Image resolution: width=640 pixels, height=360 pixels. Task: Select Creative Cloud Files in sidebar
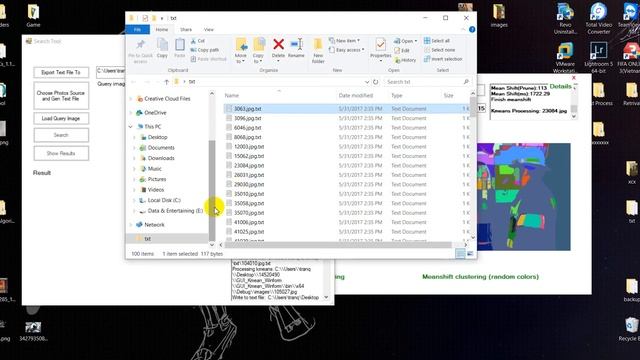click(x=167, y=99)
